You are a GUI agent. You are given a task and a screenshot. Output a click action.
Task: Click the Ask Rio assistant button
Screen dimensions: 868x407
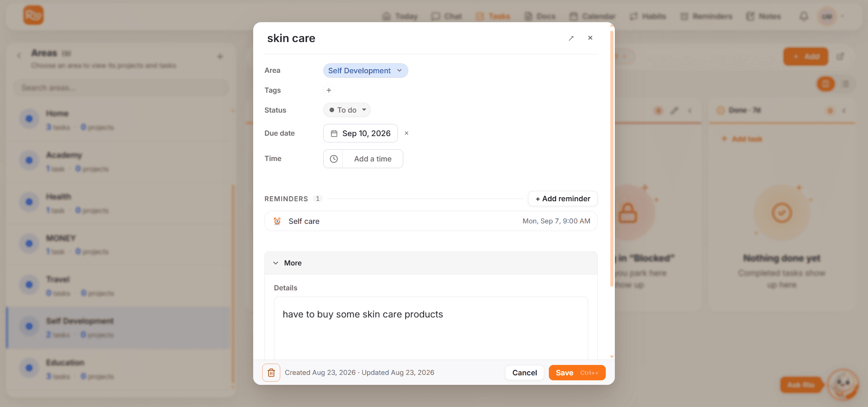801,385
